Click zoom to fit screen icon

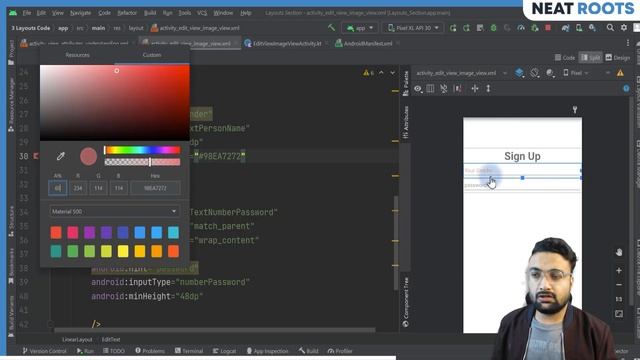click(619, 313)
